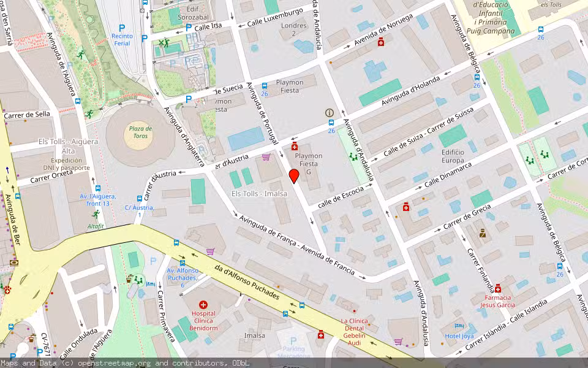588x368 pixels.
Task: Click the medical cross icon at La Clínica Dental Gebelin
Action: [320, 336]
